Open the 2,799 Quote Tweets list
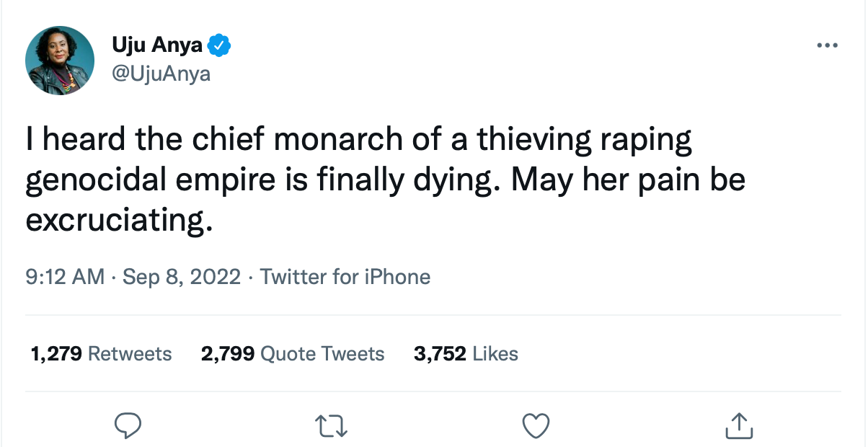The width and height of the screenshot is (868, 447). [292, 354]
